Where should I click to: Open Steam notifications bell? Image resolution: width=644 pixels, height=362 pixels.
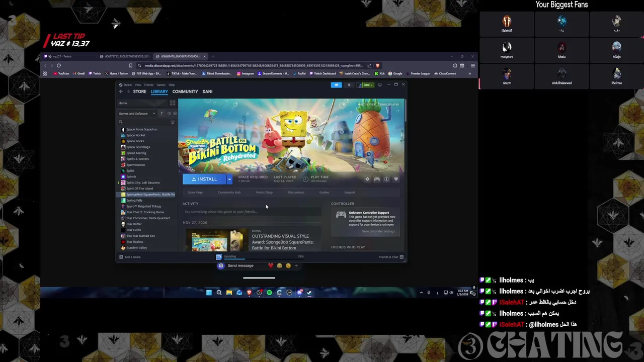point(349,85)
